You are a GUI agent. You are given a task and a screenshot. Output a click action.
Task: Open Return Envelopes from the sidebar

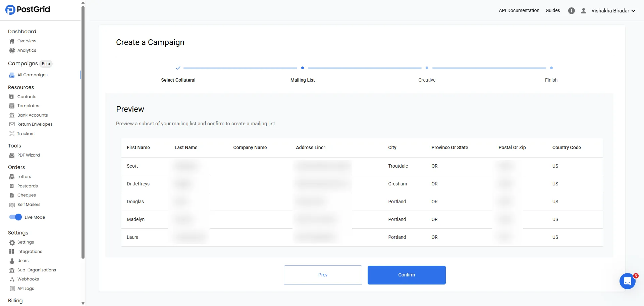[x=12, y=124]
